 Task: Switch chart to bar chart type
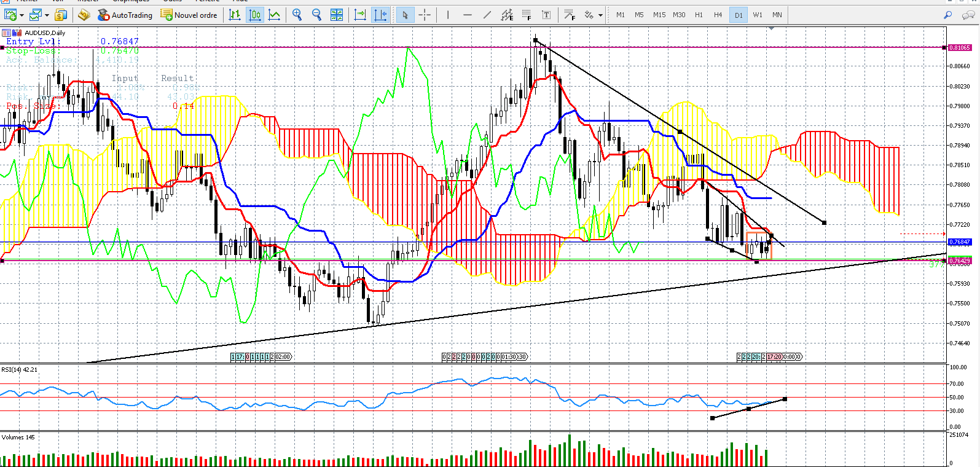coord(235,15)
